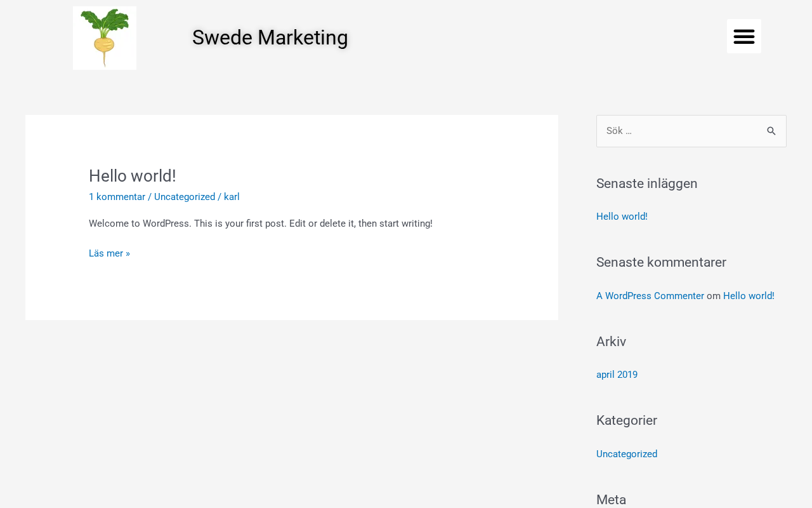Visit author karl's page

tap(232, 197)
